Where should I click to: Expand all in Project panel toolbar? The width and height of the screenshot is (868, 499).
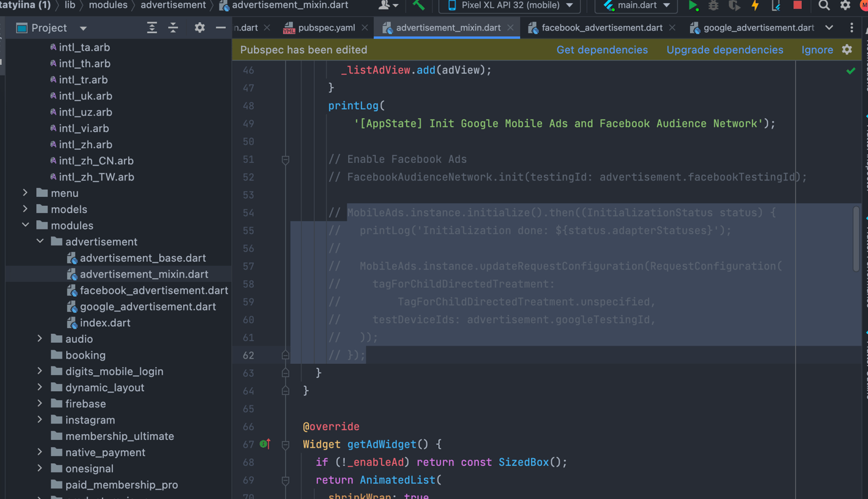[x=152, y=28]
